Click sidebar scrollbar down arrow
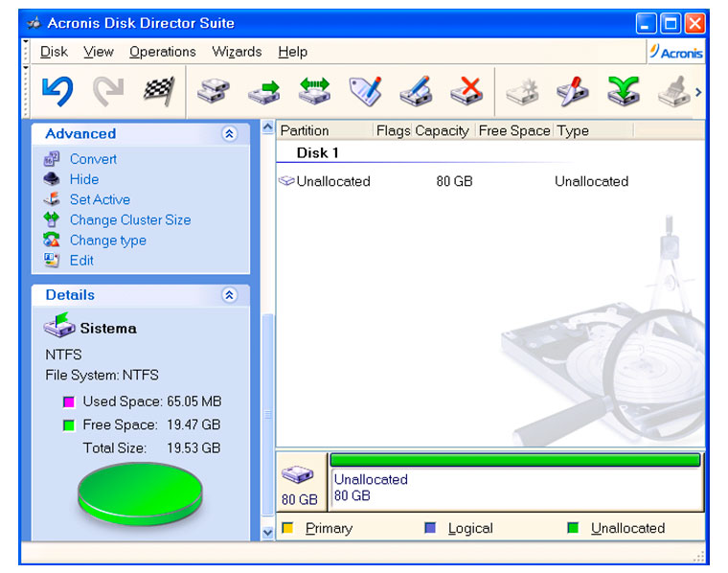Image resolution: width=728 pixels, height=573 pixels. 268,532
